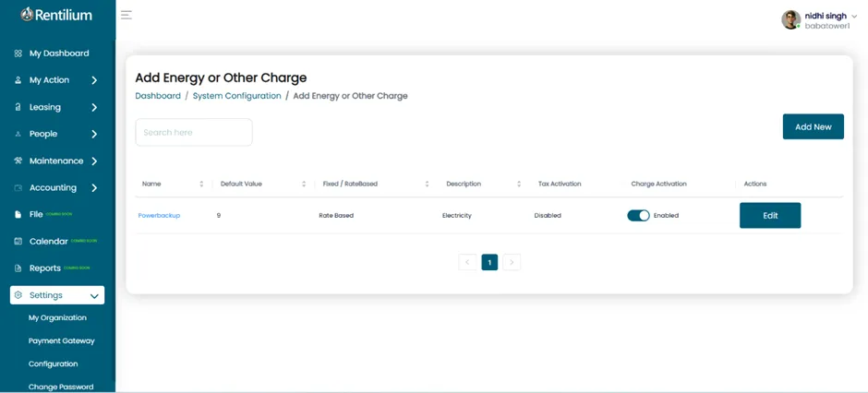This screenshot has height=393, width=868.
Task: Click Rate Based cell text
Action: [336, 216]
